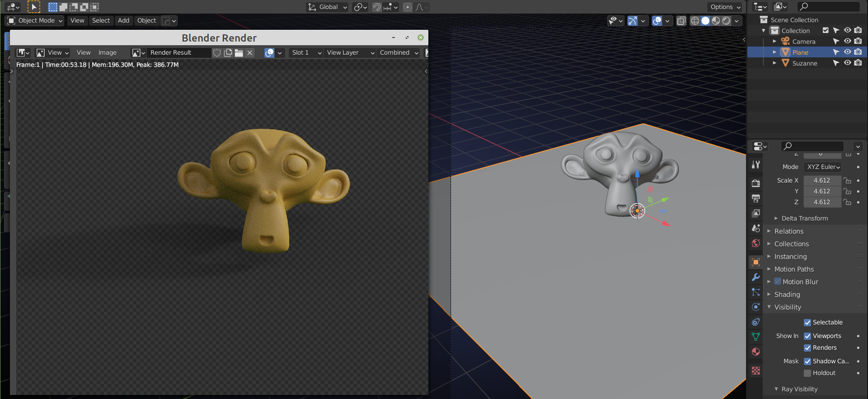The width and height of the screenshot is (868, 399).
Task: Toggle Collection exclude checkbox in outliner
Action: coord(826,31)
